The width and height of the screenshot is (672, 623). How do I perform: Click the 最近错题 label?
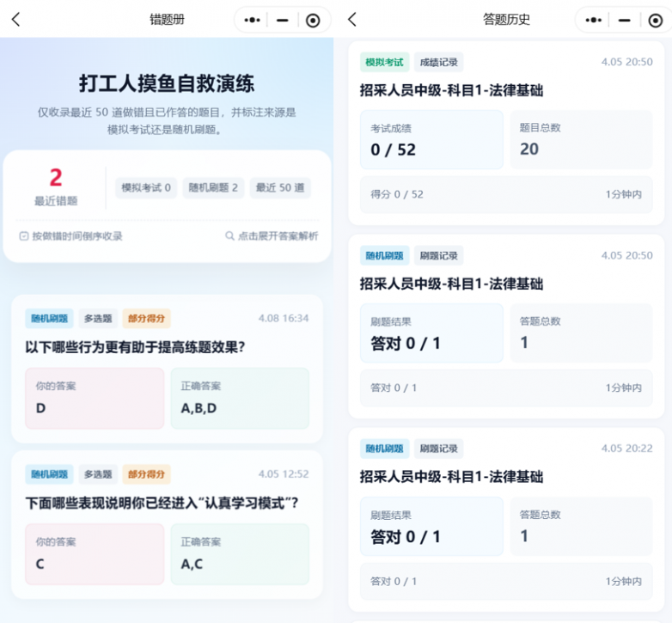click(56, 201)
